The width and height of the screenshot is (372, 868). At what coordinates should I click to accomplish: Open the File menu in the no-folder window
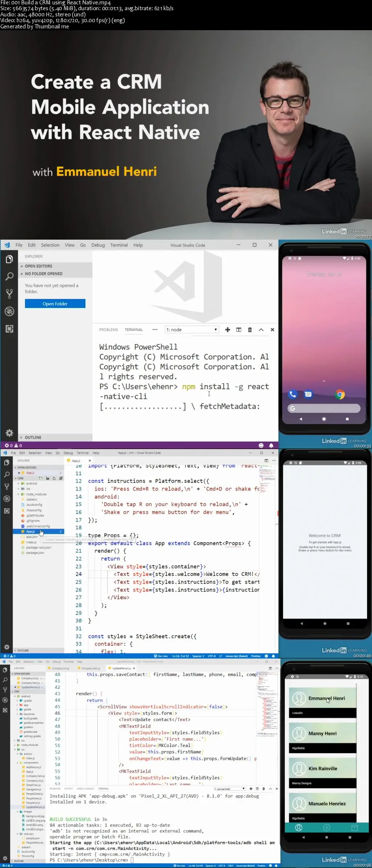(19, 245)
